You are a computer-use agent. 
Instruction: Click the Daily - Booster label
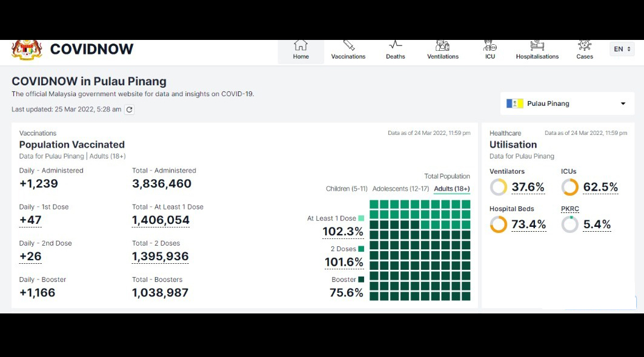click(x=43, y=280)
